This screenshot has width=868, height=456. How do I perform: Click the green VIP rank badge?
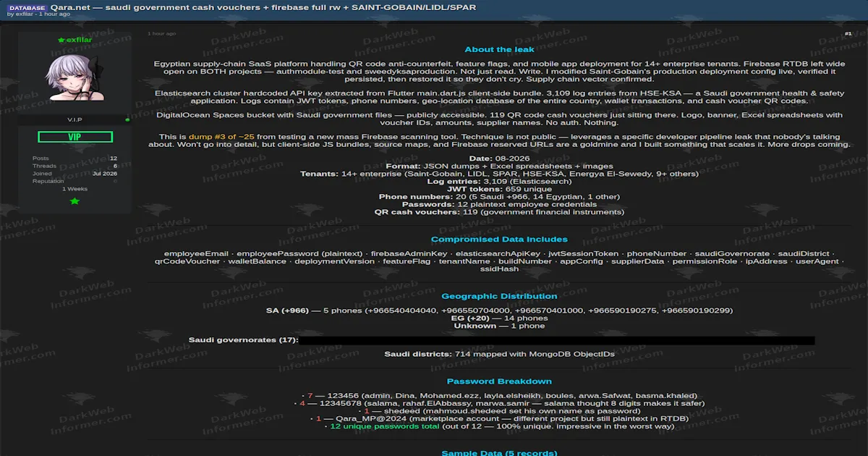tap(75, 137)
